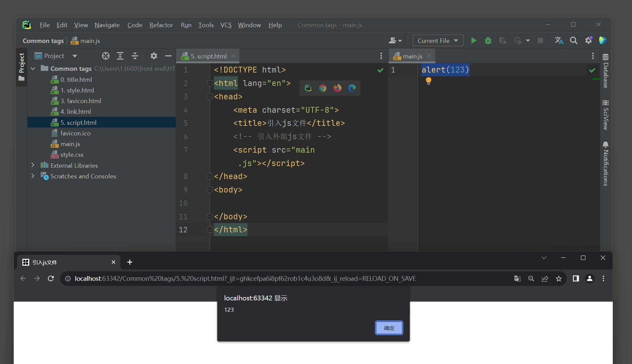Expand External Libraries node
Viewport: 632px width, 364px height.
33,165
